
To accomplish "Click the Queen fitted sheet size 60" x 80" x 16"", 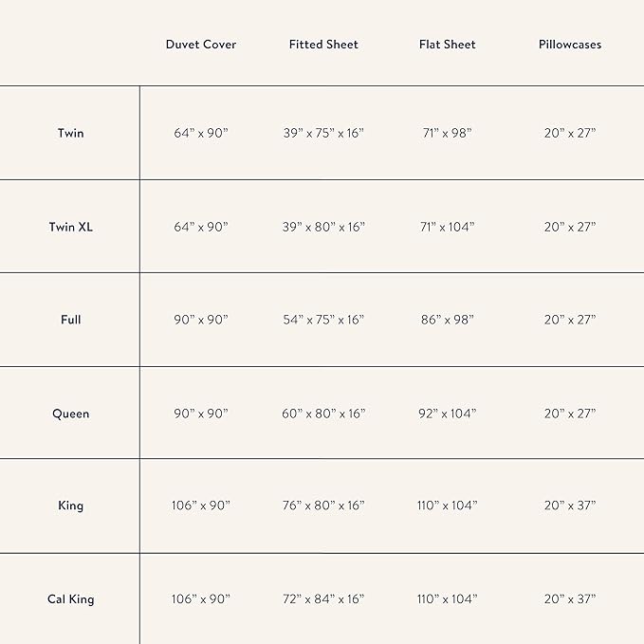I will pos(323,414).
